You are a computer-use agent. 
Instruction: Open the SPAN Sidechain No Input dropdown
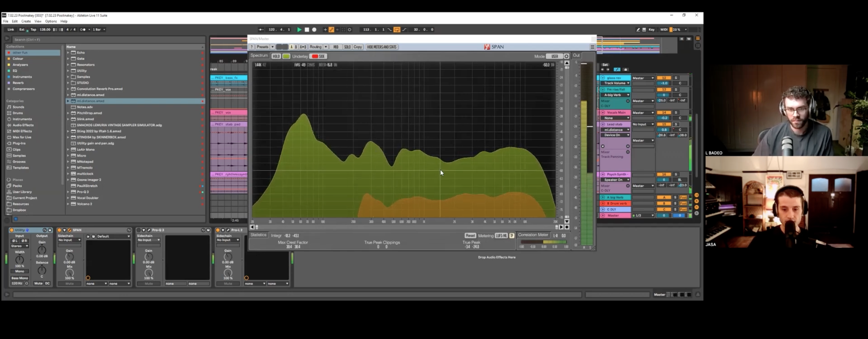pos(69,240)
